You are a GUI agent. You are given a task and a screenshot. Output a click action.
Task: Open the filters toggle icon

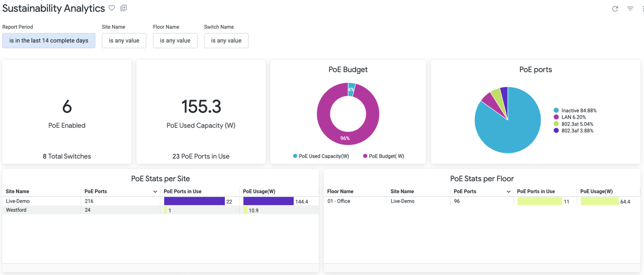(630, 9)
